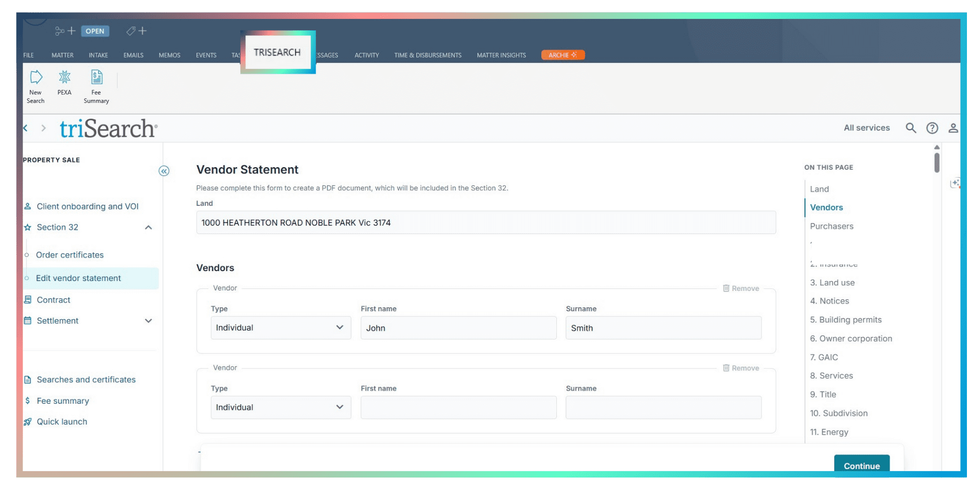Collapse the Section 32 sidebar group

(x=148, y=227)
